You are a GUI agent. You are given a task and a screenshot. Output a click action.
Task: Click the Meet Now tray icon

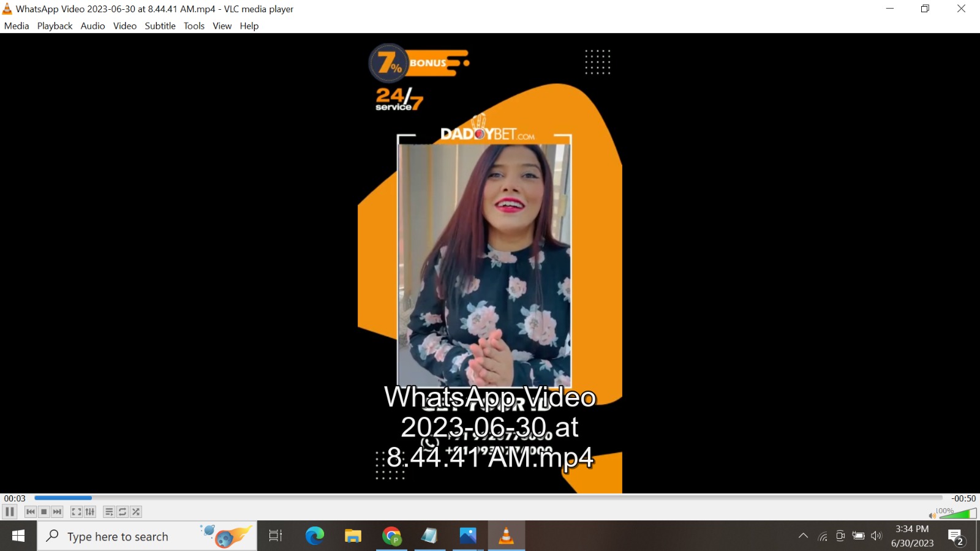(x=840, y=536)
